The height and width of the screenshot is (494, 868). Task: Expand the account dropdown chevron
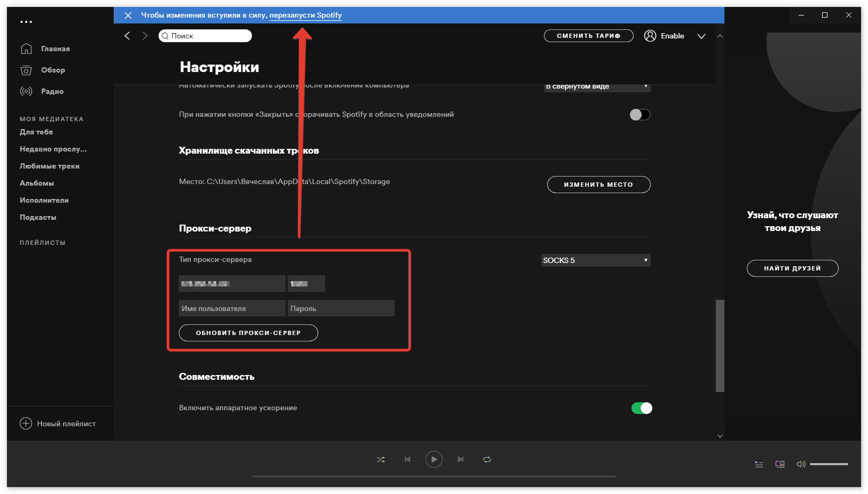click(701, 36)
